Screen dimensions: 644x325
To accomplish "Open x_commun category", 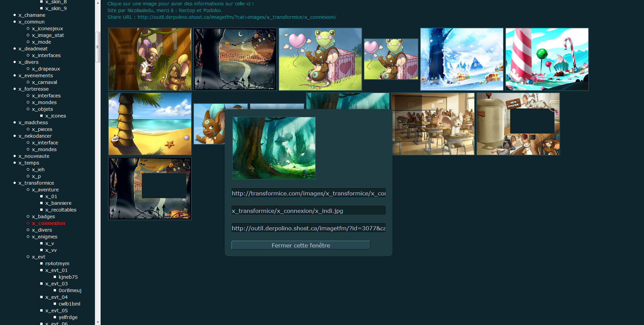I will (x=32, y=22).
